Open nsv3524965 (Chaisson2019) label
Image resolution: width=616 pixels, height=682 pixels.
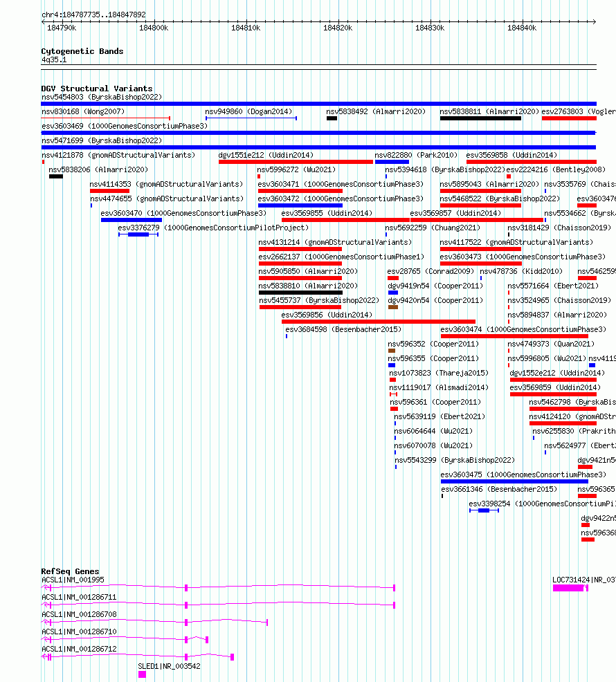coord(559,300)
